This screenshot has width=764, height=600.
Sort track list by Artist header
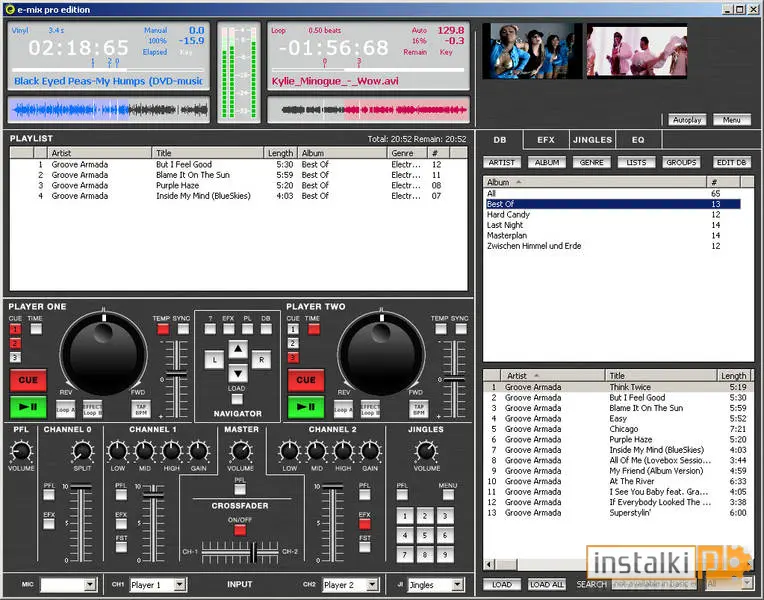(553, 375)
